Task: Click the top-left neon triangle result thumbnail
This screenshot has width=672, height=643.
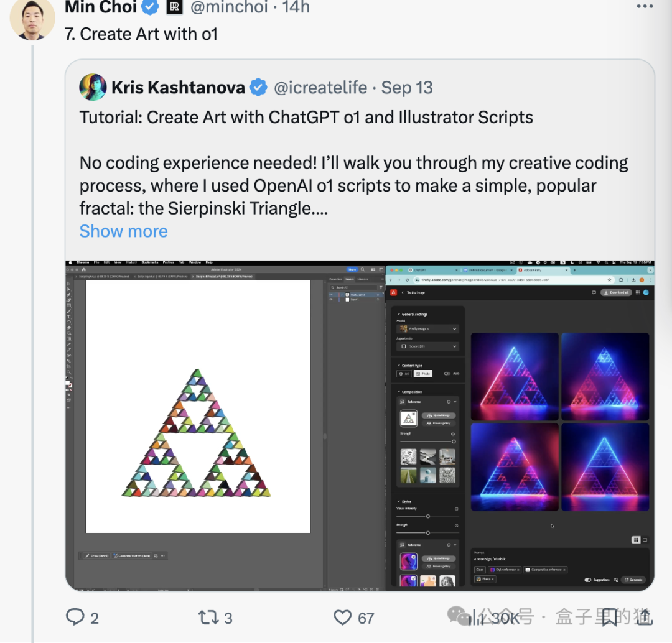Action: click(x=515, y=376)
